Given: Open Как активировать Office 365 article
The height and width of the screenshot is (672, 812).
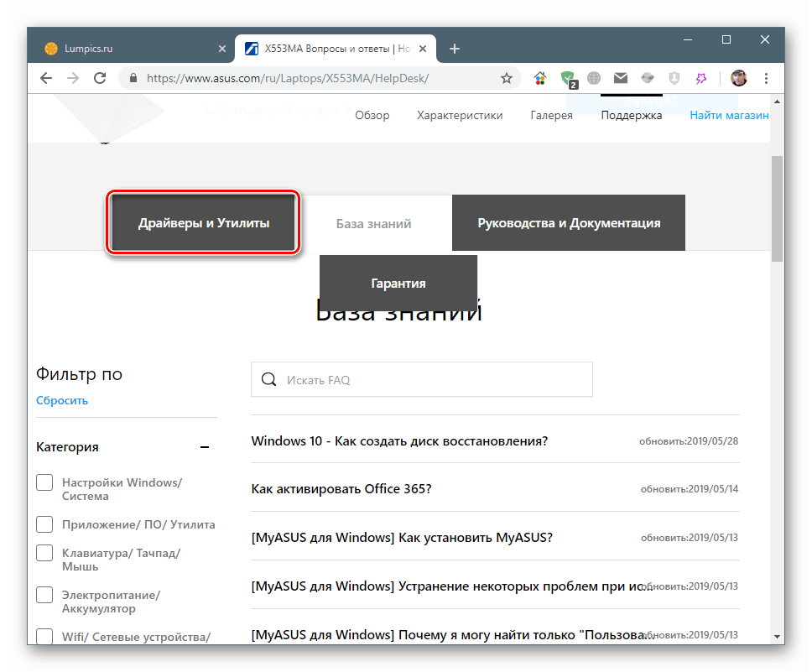Looking at the screenshot, I should pyautogui.click(x=341, y=488).
